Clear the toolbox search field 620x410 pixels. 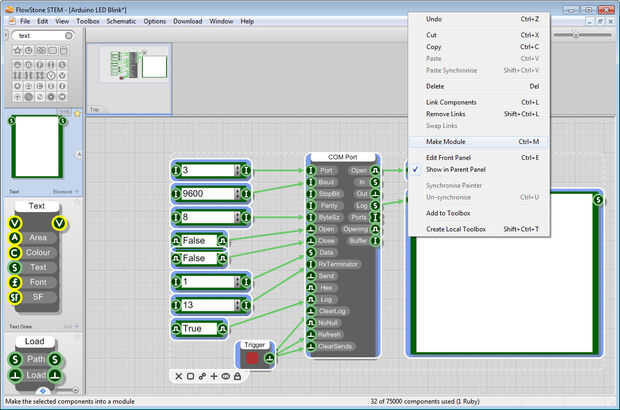(68, 36)
